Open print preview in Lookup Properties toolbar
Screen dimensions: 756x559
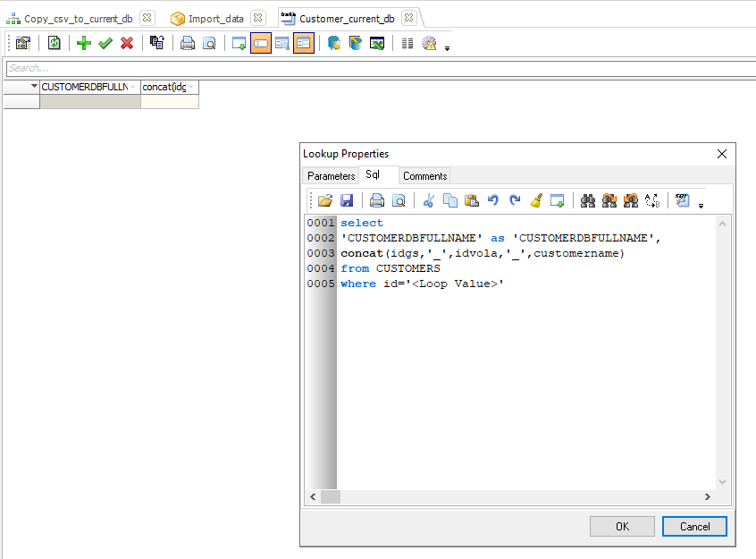tap(399, 200)
